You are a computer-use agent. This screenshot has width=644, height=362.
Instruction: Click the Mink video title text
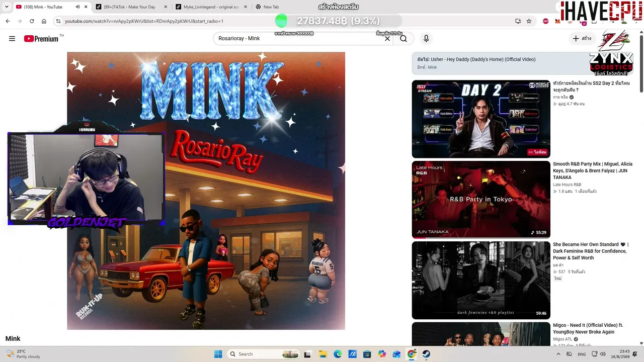click(13, 339)
